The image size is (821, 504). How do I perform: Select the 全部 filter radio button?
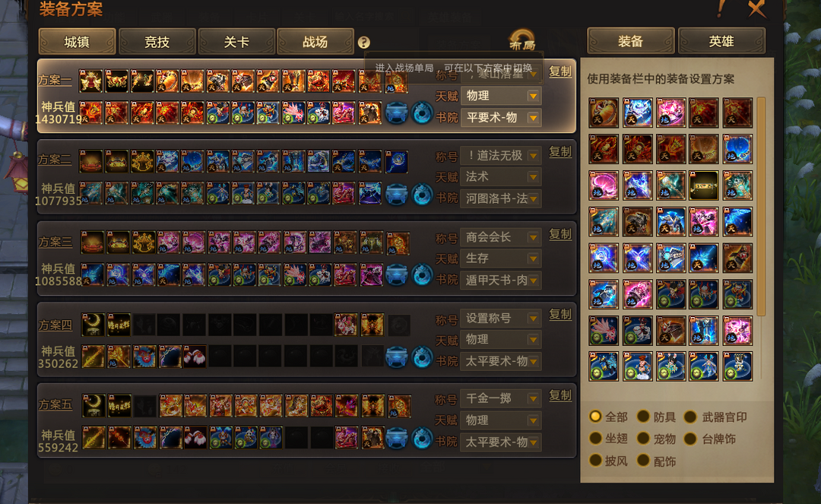tap(595, 417)
